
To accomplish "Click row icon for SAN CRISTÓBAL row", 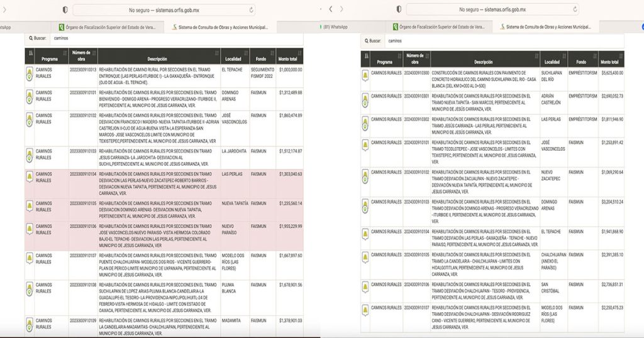I will 365,287.
